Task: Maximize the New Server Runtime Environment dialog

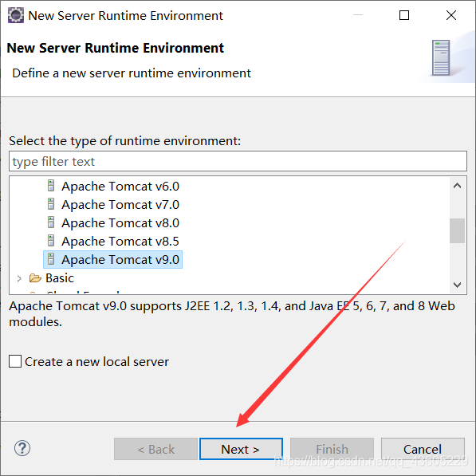Action: click(x=404, y=15)
